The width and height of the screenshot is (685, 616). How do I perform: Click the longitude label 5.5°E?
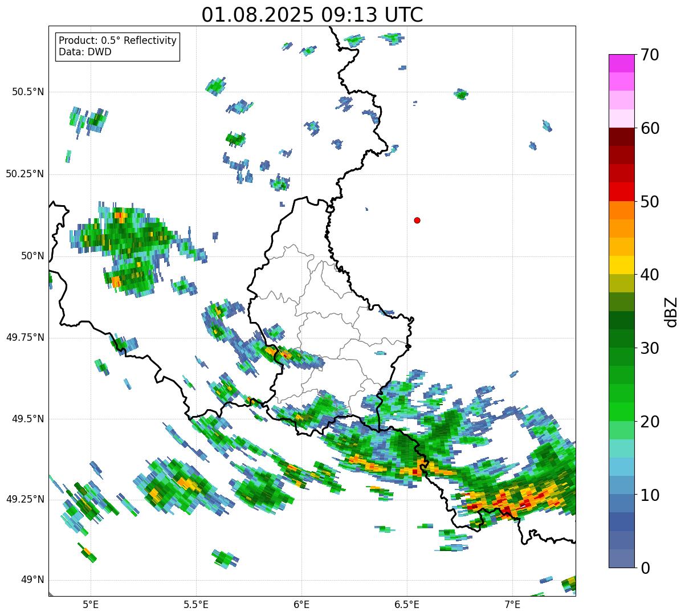coord(196,604)
